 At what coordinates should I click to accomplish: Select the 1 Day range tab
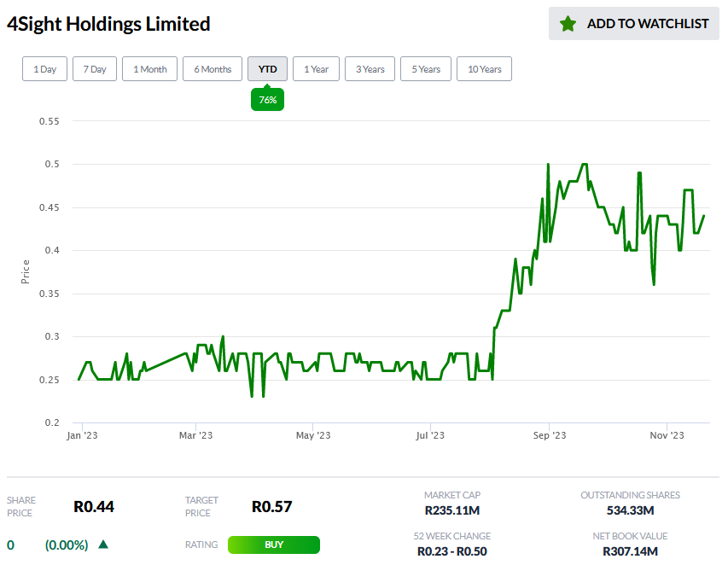tap(44, 69)
